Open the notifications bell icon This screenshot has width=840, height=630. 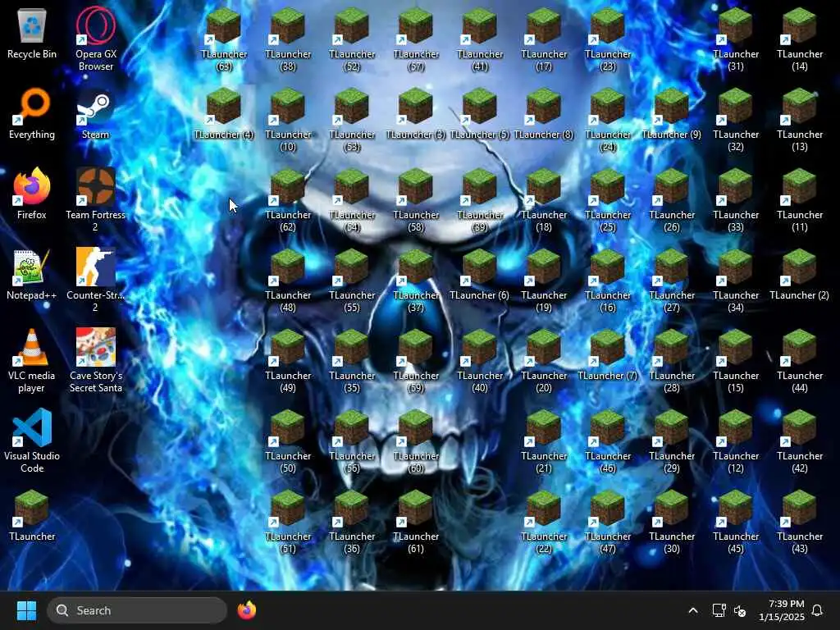pos(817,610)
